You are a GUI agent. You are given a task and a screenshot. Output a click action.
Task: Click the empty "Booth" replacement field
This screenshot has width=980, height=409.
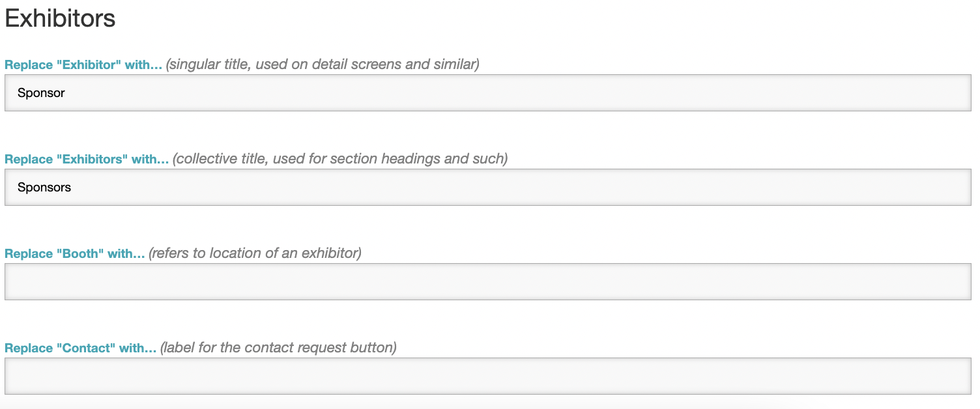pyautogui.click(x=487, y=282)
